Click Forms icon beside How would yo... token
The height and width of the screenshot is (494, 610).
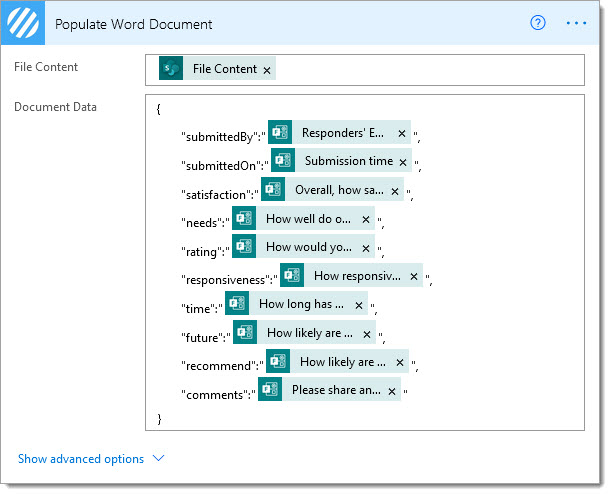tap(244, 246)
